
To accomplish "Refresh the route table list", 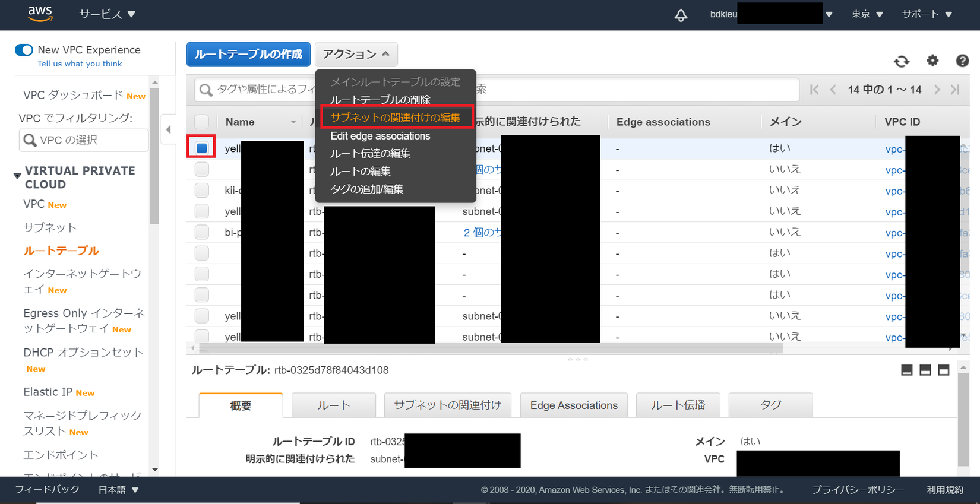I will [x=902, y=61].
